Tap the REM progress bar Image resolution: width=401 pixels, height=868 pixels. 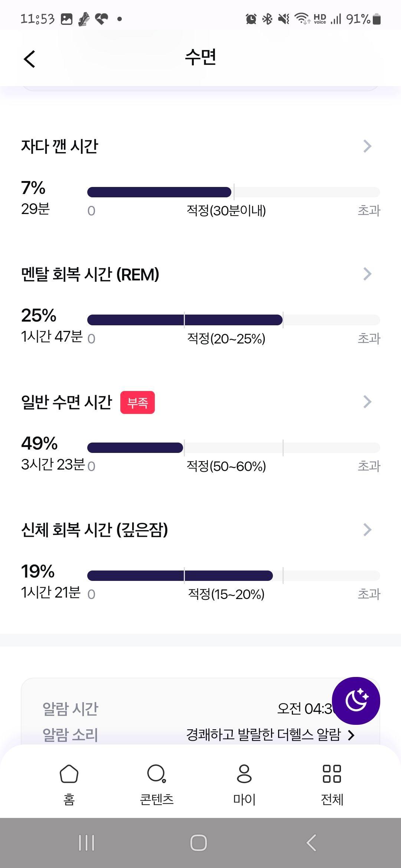point(234,320)
